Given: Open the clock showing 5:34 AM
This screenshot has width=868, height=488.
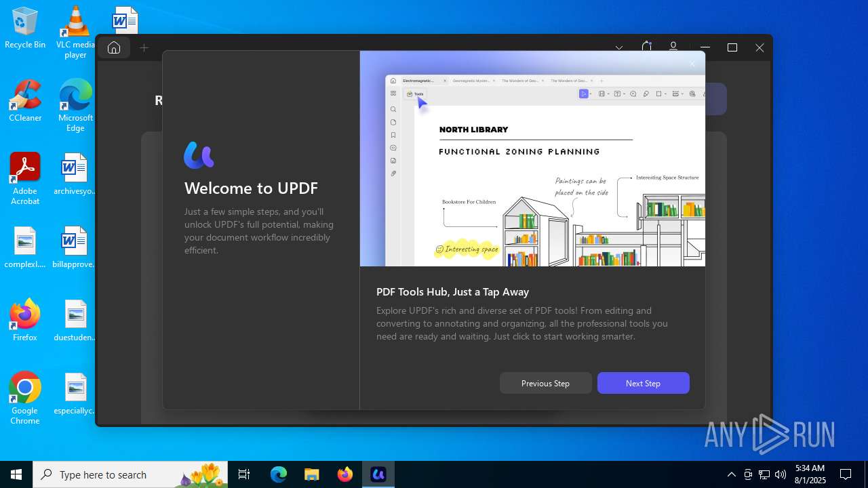Looking at the screenshot, I should (810, 474).
